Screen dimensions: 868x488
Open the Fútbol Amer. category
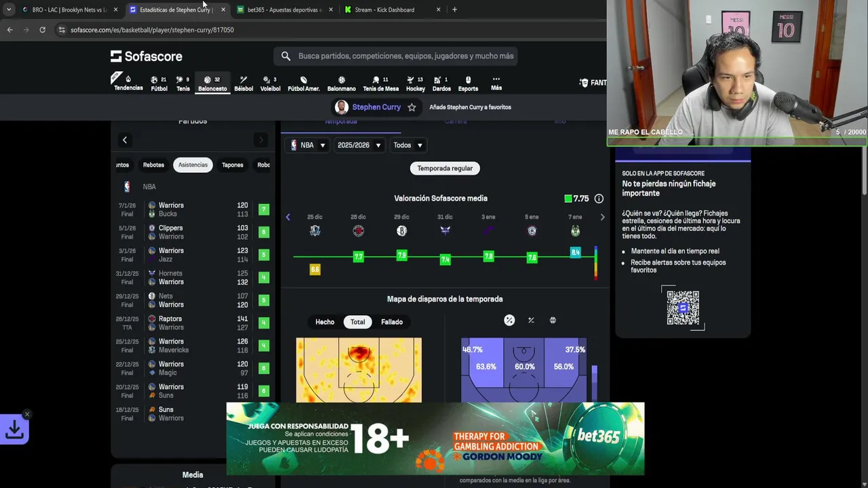(x=303, y=83)
